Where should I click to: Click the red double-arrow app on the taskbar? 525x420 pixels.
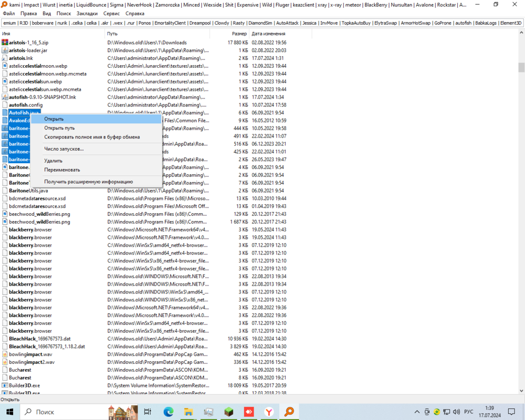click(x=249, y=412)
